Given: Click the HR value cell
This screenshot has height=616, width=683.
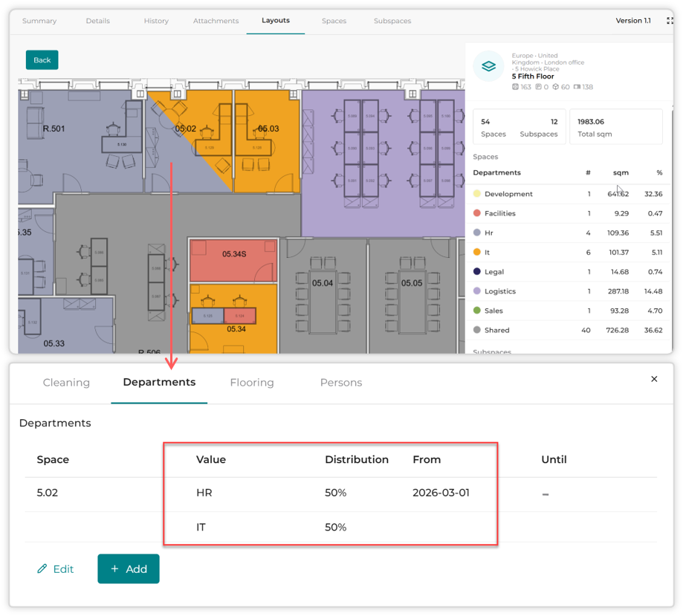Looking at the screenshot, I should [204, 493].
